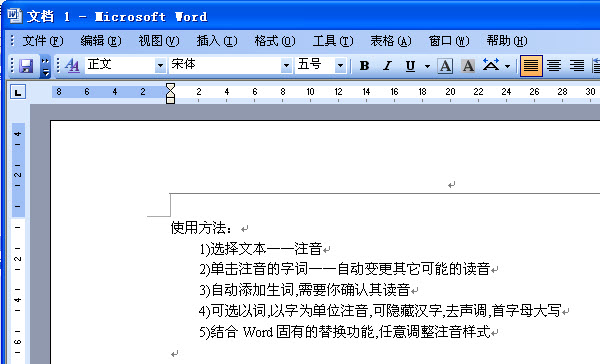This screenshot has width=600, height=364.
Task: Expand the style dropdown showing 正文
Action: point(160,65)
